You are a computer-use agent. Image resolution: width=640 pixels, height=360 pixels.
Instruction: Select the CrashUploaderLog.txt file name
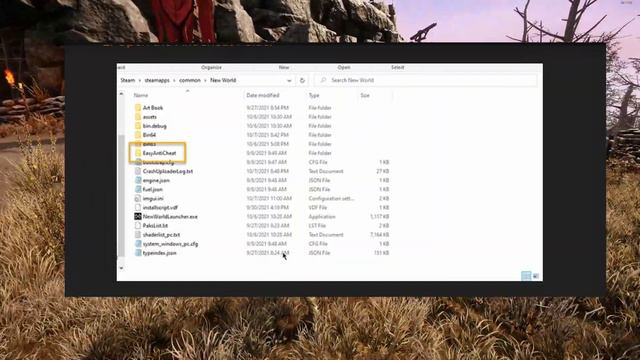pyautogui.click(x=168, y=171)
